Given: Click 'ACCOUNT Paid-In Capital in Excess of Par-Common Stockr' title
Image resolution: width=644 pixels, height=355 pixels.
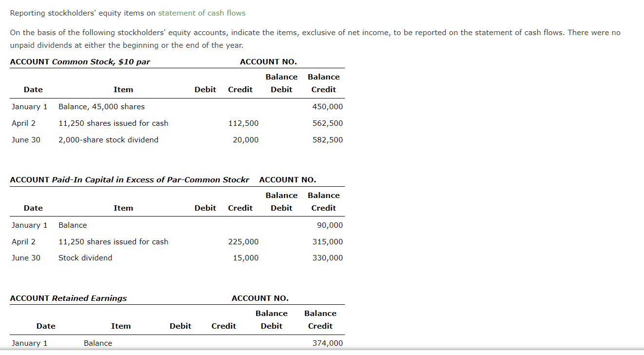Looking at the screenshot, I should (130, 180).
